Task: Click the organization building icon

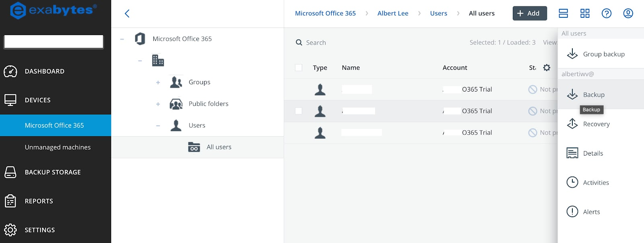Action: [x=158, y=60]
